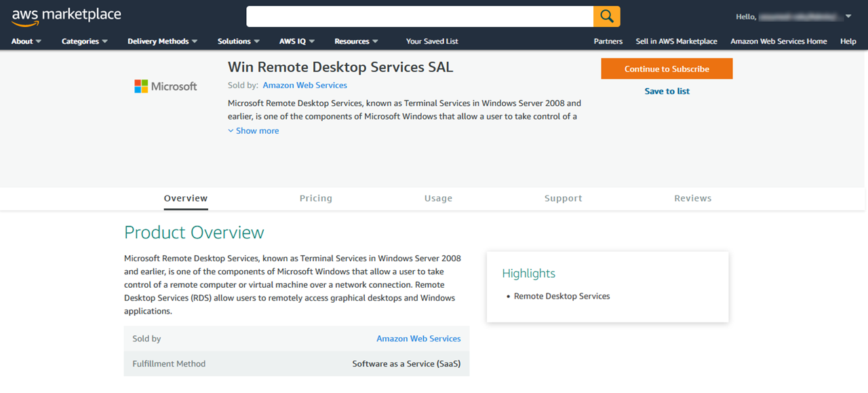Image resolution: width=868 pixels, height=393 pixels.
Task: Click the Continue to Subscribe button
Action: 667,69
